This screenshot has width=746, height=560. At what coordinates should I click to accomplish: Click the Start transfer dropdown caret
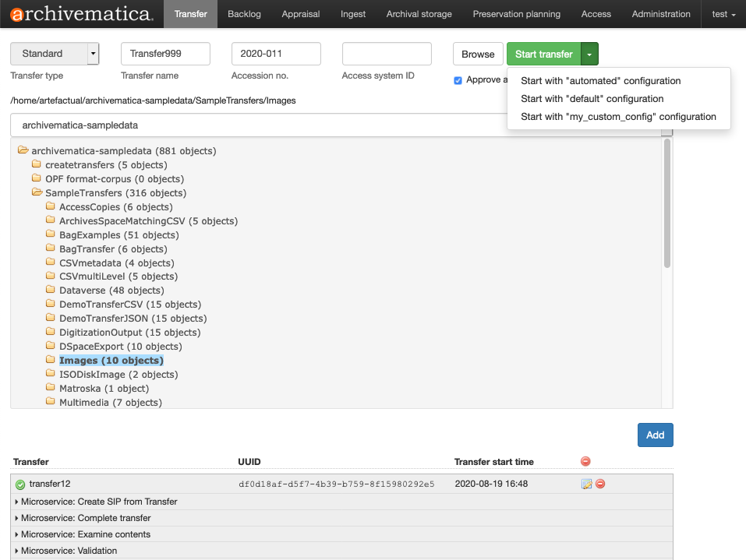pyautogui.click(x=589, y=54)
